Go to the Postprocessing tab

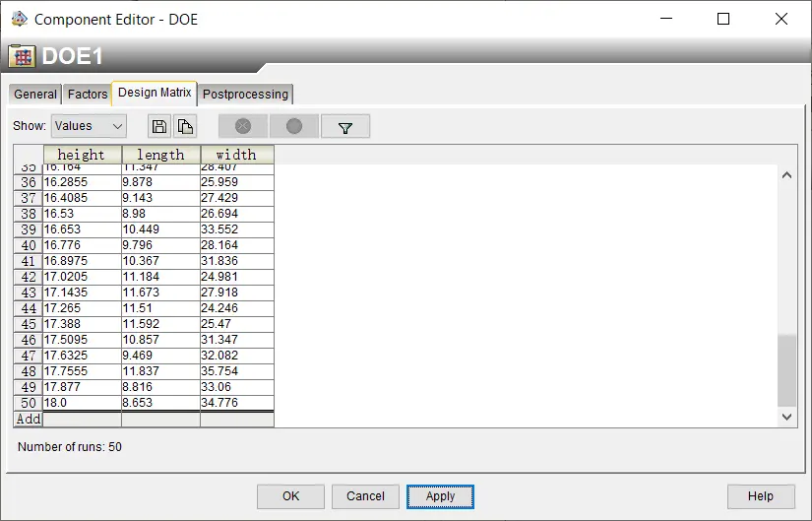245,95
